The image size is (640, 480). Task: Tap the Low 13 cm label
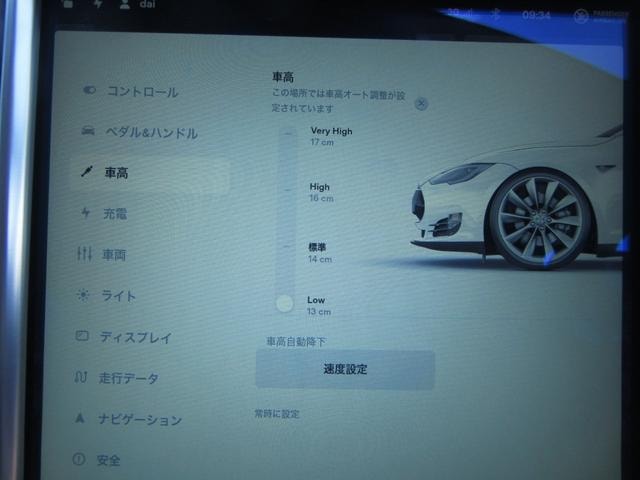coord(319,306)
